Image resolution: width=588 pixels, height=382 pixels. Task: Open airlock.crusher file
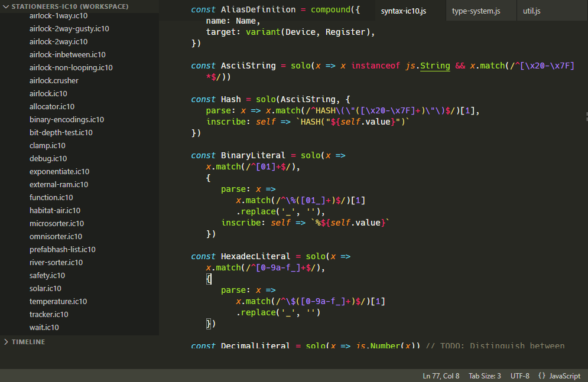[x=54, y=80]
